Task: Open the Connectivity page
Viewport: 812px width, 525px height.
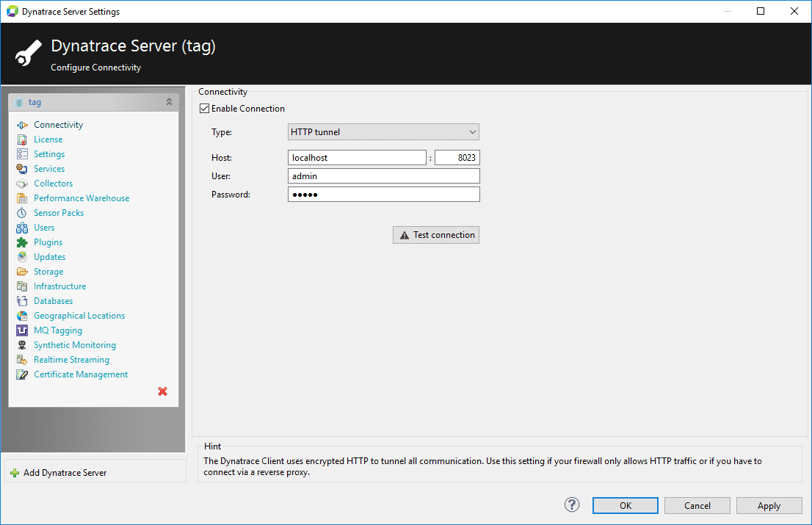Action: tap(59, 125)
